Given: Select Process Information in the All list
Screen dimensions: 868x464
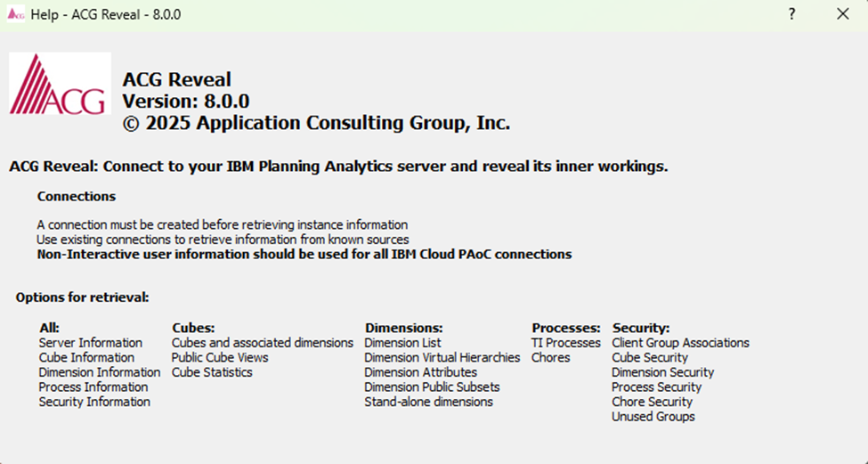Looking at the screenshot, I should point(93,387).
